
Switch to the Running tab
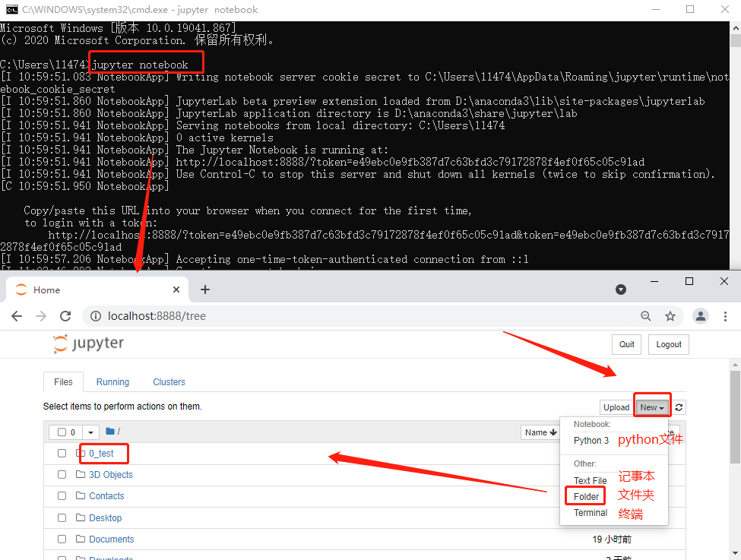[x=112, y=382]
